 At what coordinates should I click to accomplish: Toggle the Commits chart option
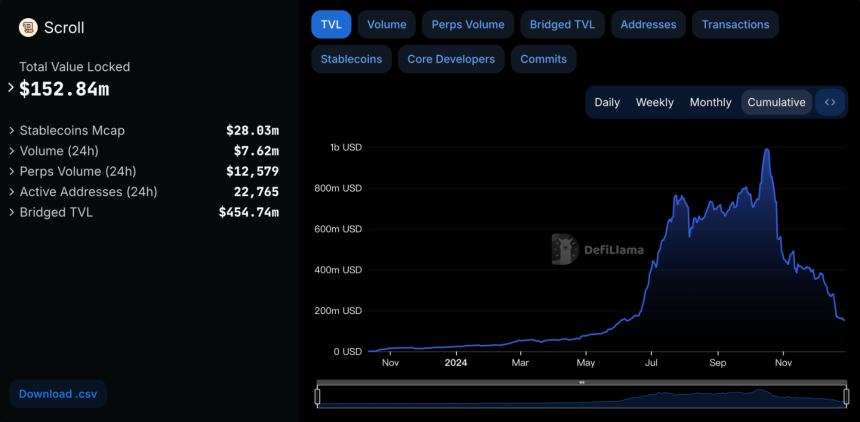pyautogui.click(x=544, y=59)
